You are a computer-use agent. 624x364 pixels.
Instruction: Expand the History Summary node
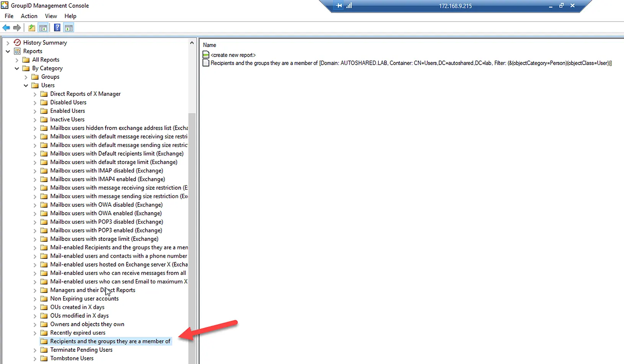8,43
